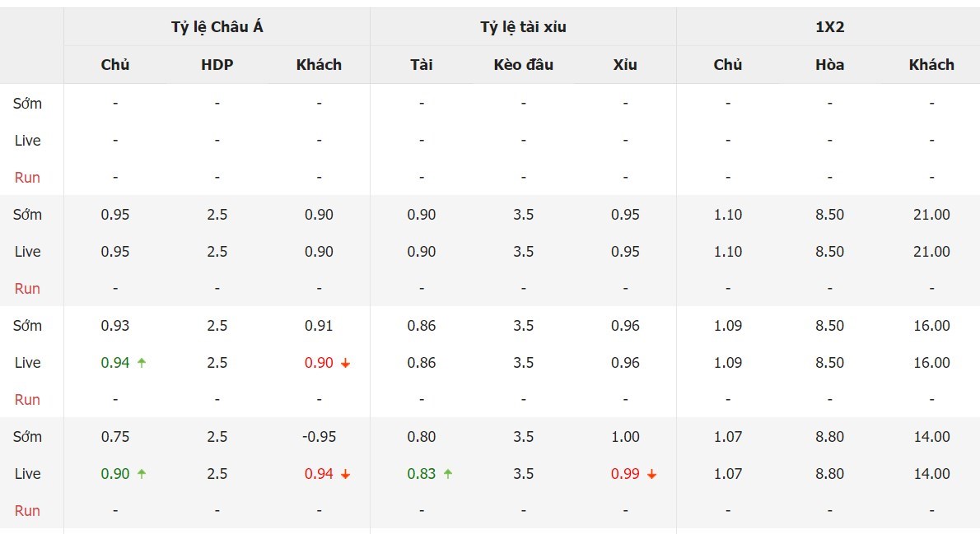
Task: Click the Hòa column header
Action: (829, 64)
